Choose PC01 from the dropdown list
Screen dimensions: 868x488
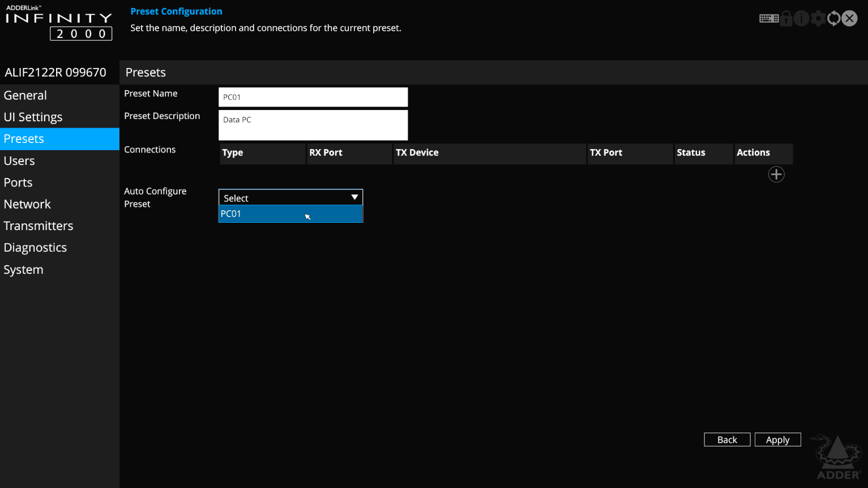[x=290, y=214]
